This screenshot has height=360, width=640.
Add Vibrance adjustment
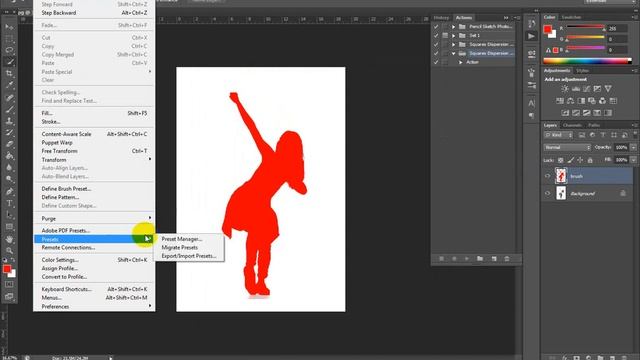pos(608,89)
